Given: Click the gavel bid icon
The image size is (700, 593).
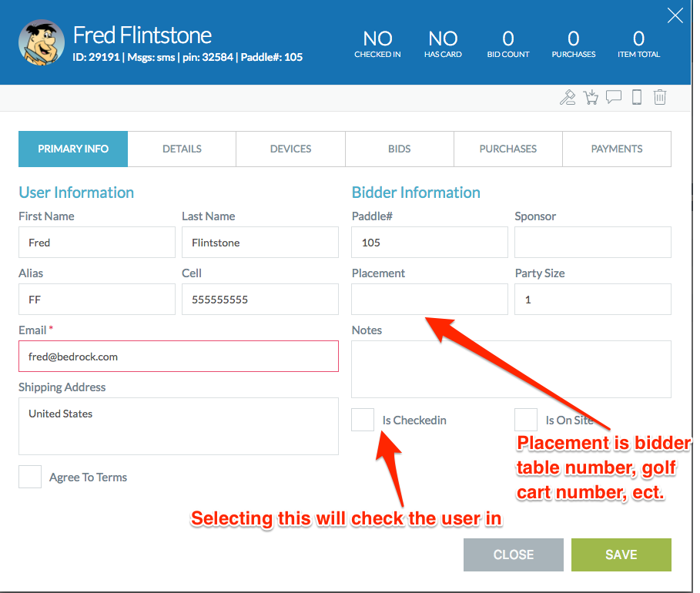Looking at the screenshot, I should click(x=568, y=97).
